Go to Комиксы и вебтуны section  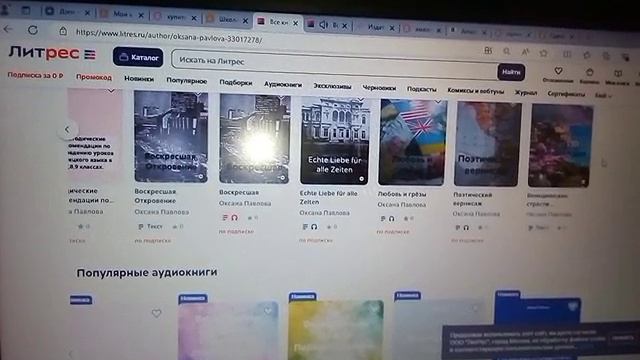click(475, 91)
